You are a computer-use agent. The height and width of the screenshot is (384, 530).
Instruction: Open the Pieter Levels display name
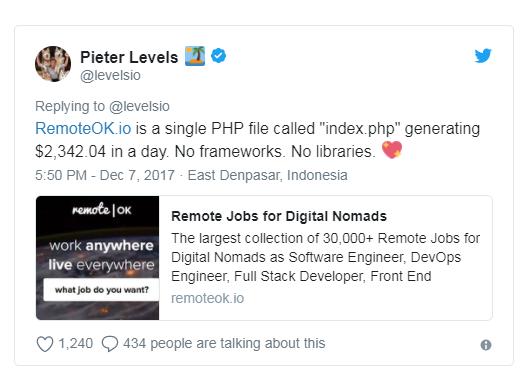[x=129, y=57]
